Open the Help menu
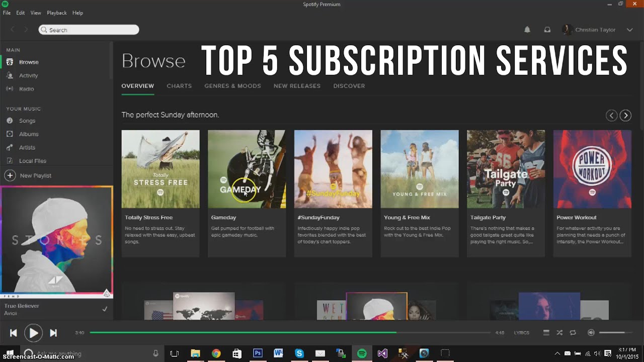 click(x=77, y=13)
